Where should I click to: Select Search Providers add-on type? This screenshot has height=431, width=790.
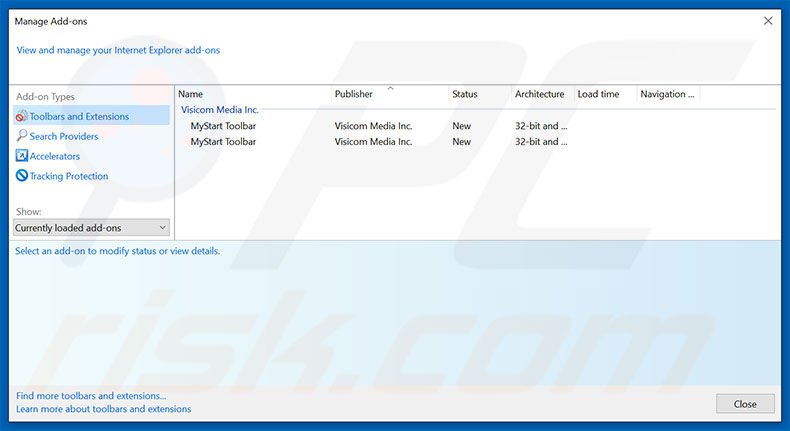(63, 136)
